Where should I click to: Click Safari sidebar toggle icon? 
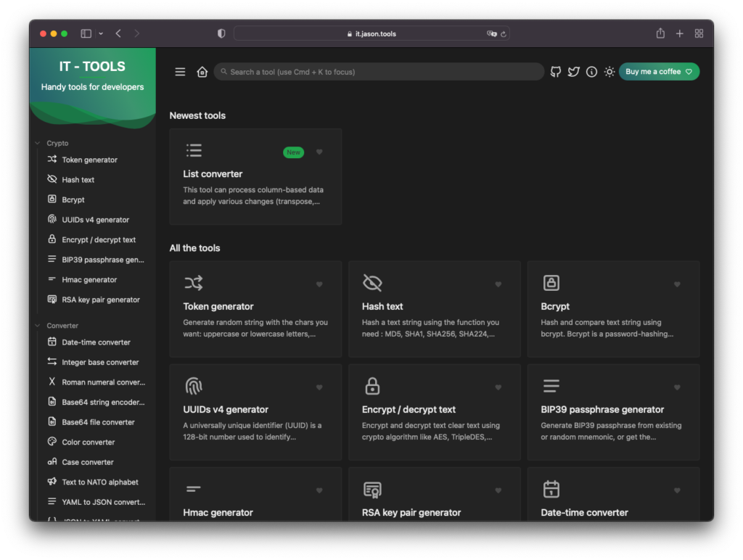coord(86,33)
